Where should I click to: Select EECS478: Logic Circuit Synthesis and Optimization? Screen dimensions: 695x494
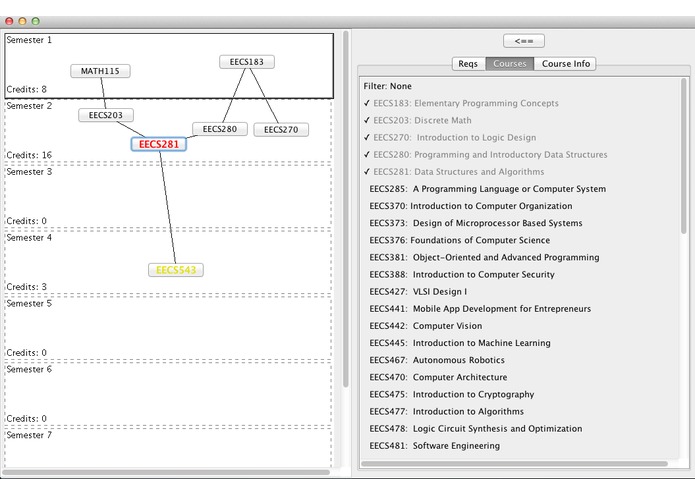click(476, 429)
